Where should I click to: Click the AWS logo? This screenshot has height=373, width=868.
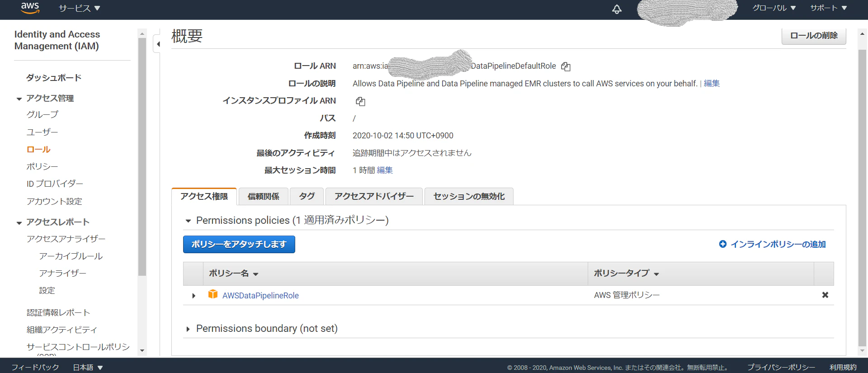point(30,8)
